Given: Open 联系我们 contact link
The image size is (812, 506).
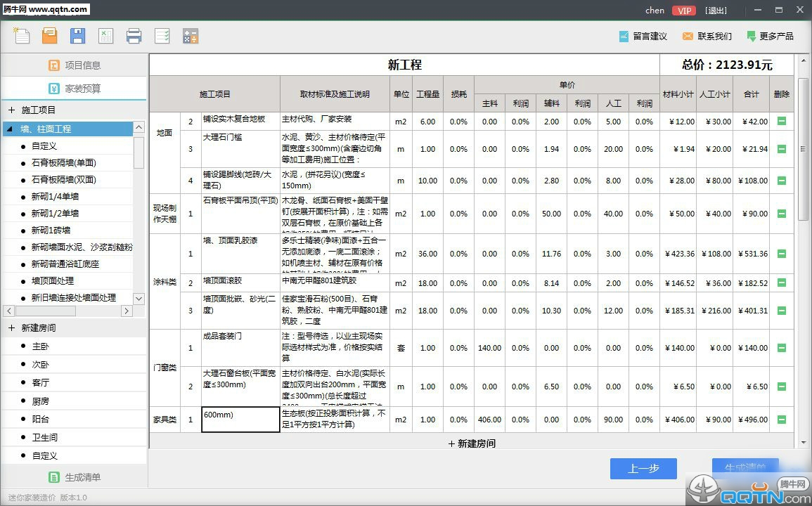Looking at the screenshot, I should point(707,37).
